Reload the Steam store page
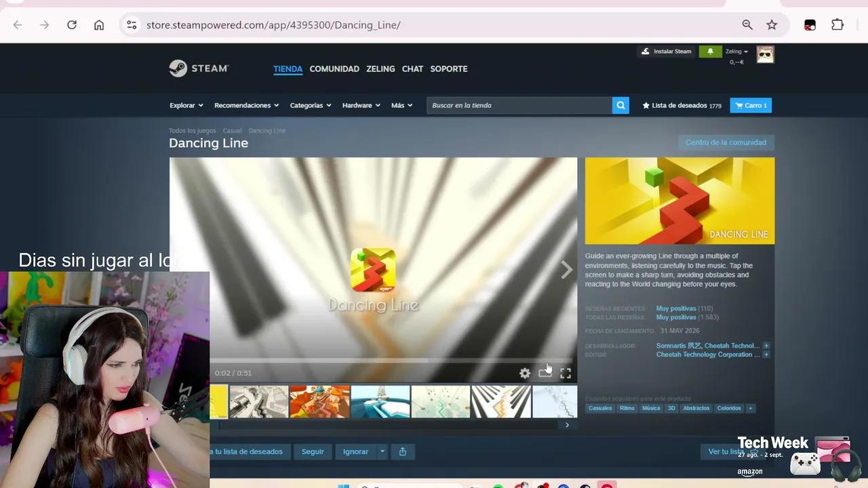The image size is (868, 488). coord(72,25)
